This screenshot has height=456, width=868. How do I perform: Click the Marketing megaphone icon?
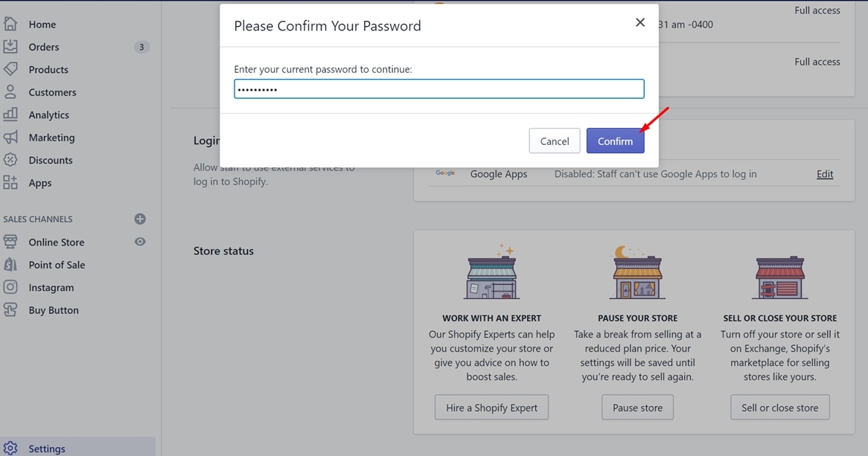click(x=10, y=138)
